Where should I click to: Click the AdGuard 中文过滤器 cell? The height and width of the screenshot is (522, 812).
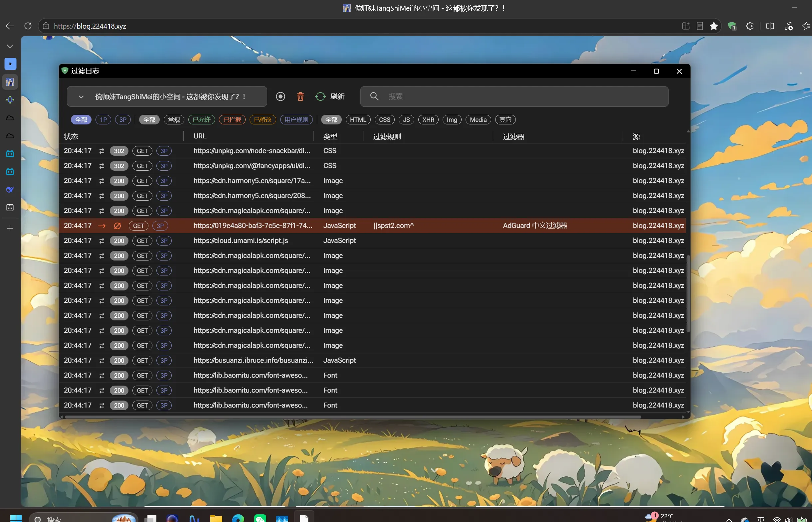coord(535,226)
